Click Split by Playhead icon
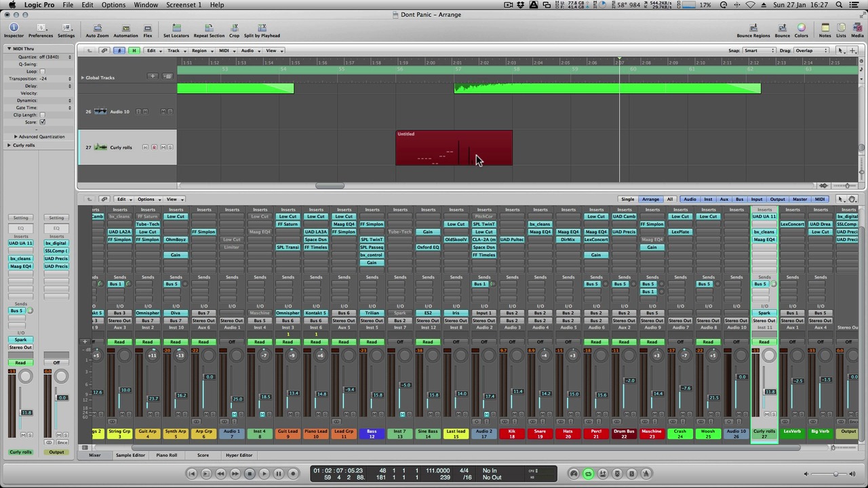Viewport: 868px width, 488px height. click(262, 30)
